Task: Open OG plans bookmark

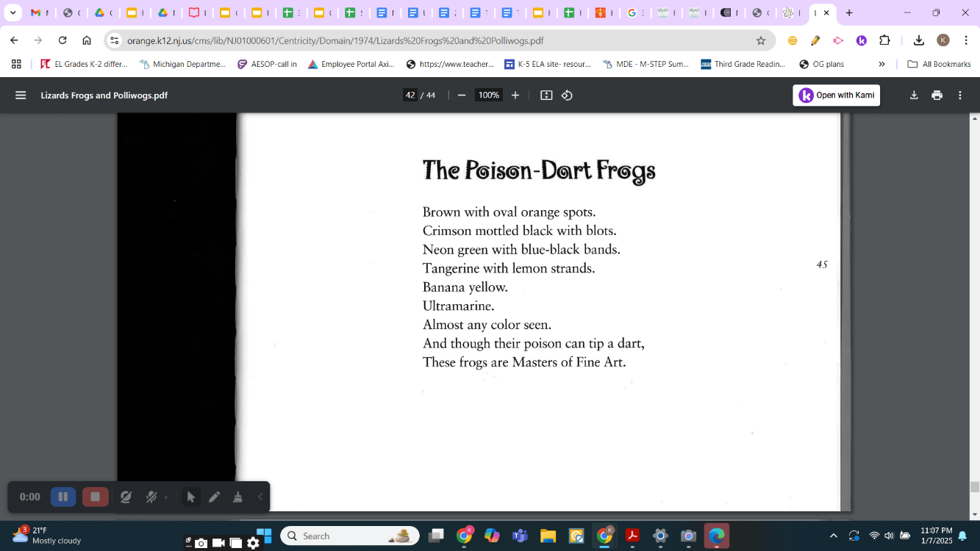Action: [x=821, y=64]
